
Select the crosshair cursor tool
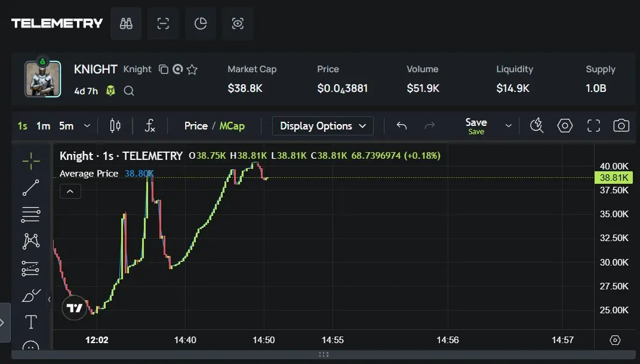(x=31, y=161)
